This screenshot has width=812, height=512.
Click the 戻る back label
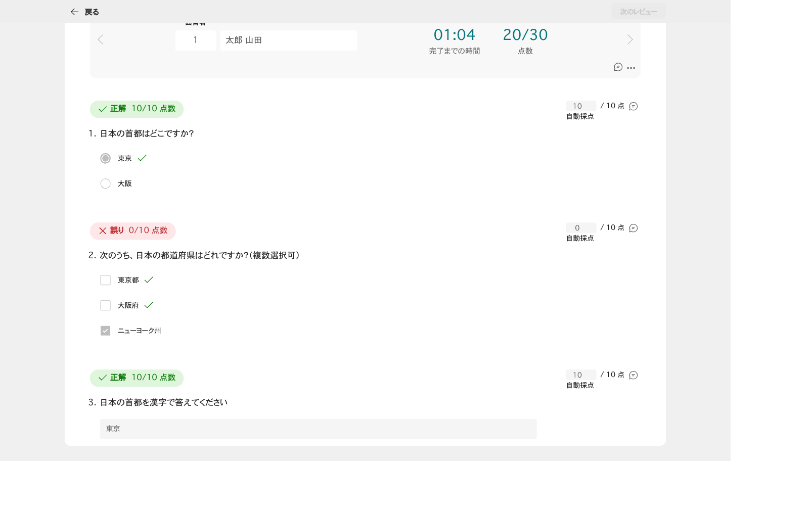tap(92, 12)
